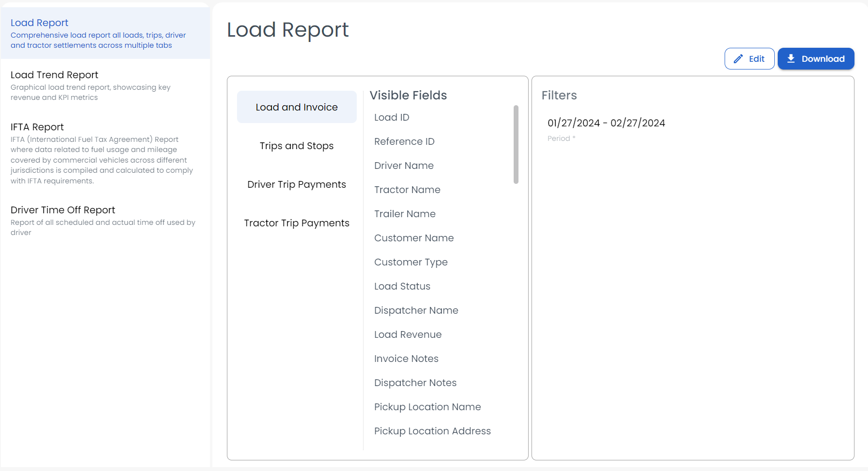868x471 pixels.
Task: Select the Driver Trip Payments tab
Action: click(296, 184)
